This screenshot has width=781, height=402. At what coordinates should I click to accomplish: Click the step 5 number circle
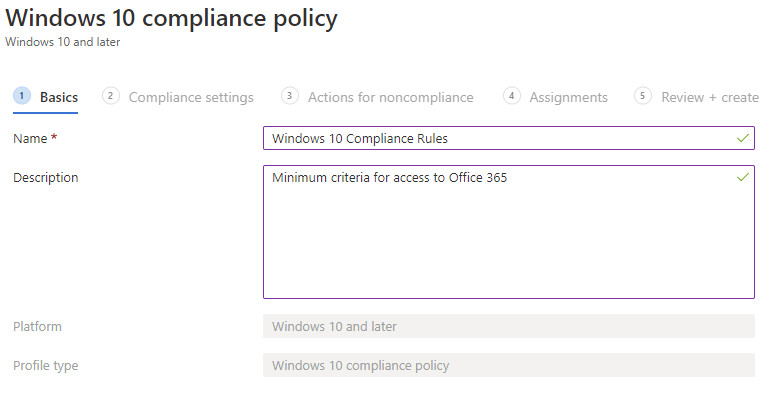point(643,96)
